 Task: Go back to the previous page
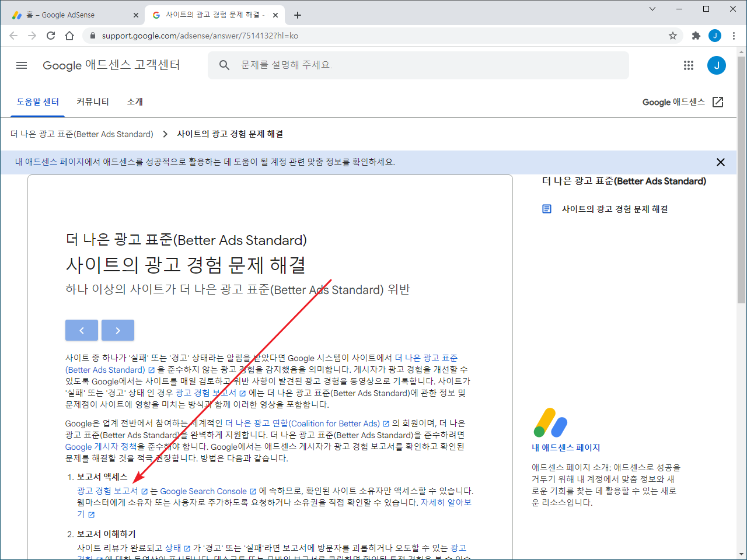click(x=13, y=36)
